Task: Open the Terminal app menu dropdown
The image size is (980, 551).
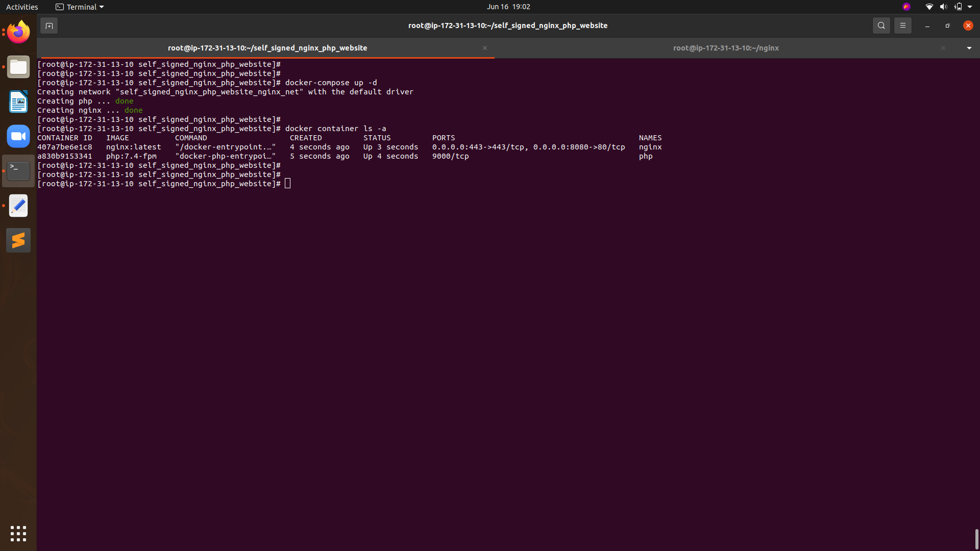Action: pos(80,7)
